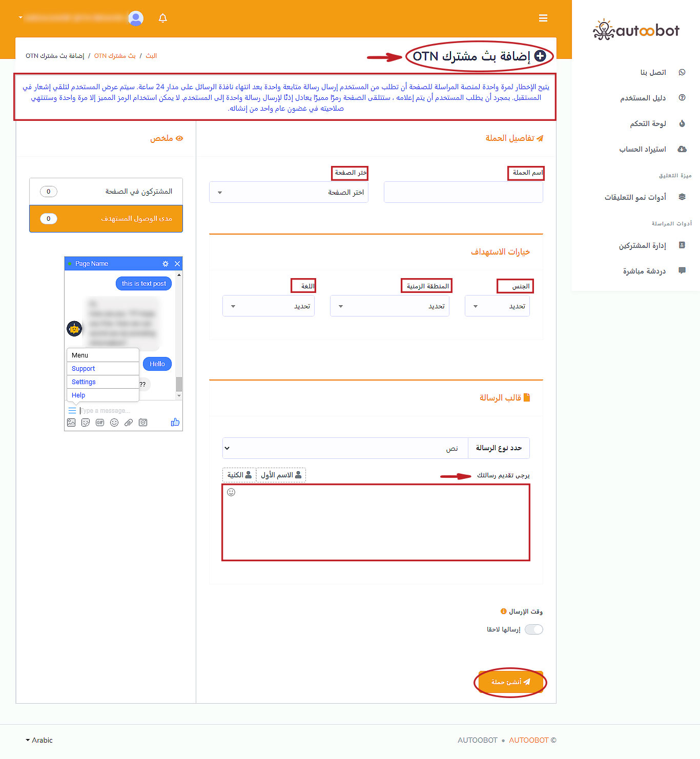Open live chat sidebar item
Image resolution: width=700 pixels, height=759 pixels.
point(644,270)
